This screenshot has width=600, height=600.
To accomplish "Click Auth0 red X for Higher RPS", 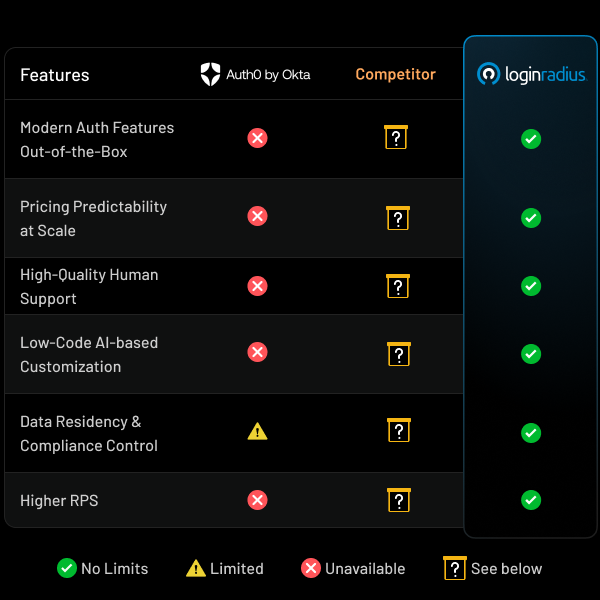I will pyautogui.click(x=257, y=500).
